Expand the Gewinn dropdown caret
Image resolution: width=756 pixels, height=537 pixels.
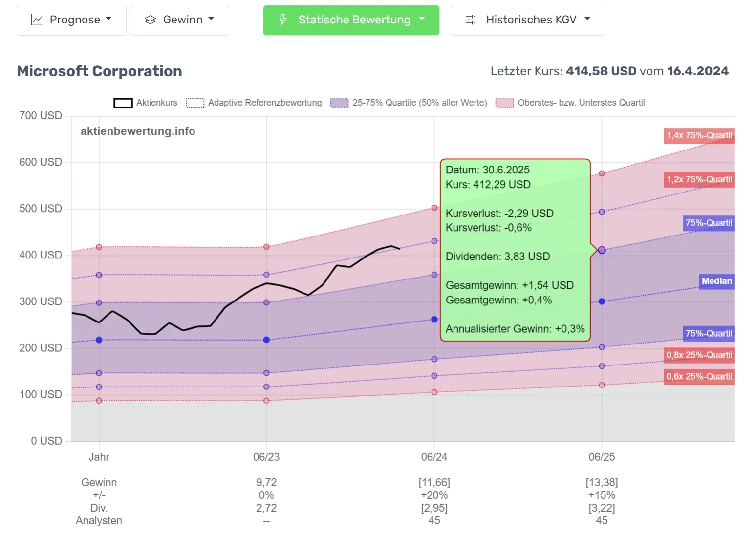(211, 19)
